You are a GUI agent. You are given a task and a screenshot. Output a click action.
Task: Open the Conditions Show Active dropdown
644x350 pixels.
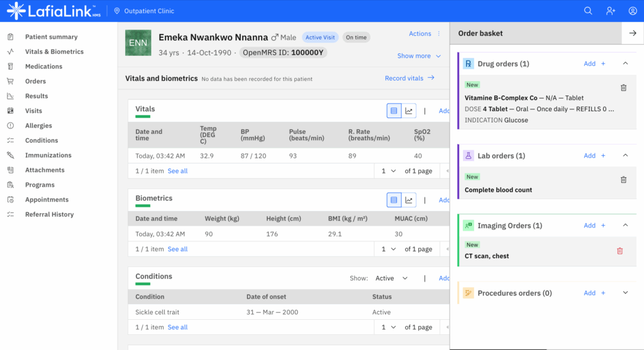click(391, 278)
